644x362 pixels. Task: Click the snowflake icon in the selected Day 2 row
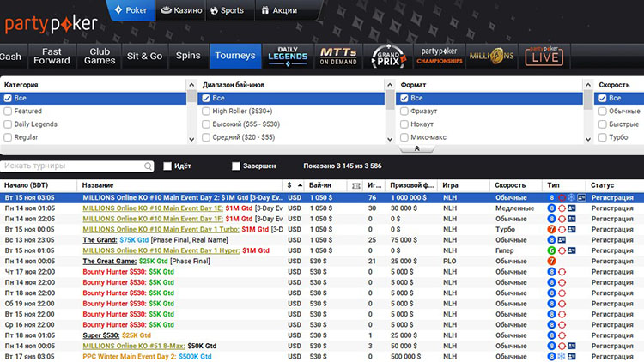point(571,198)
